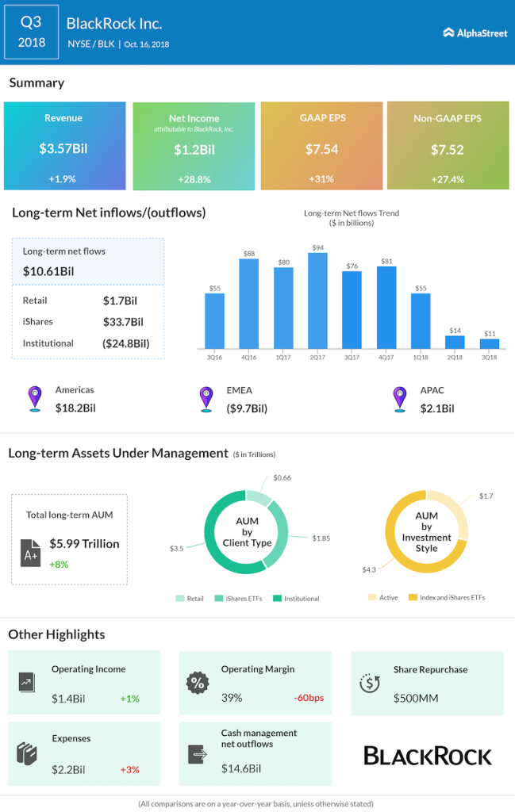Screen dimensions: 515x812
Task: Click the Americas location pin icon
Action: [35, 399]
